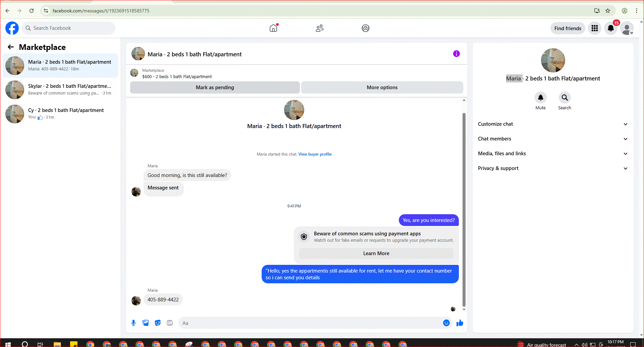Send a thumbs-up like
Image resolution: width=644 pixels, height=347 pixels.
coord(460,323)
